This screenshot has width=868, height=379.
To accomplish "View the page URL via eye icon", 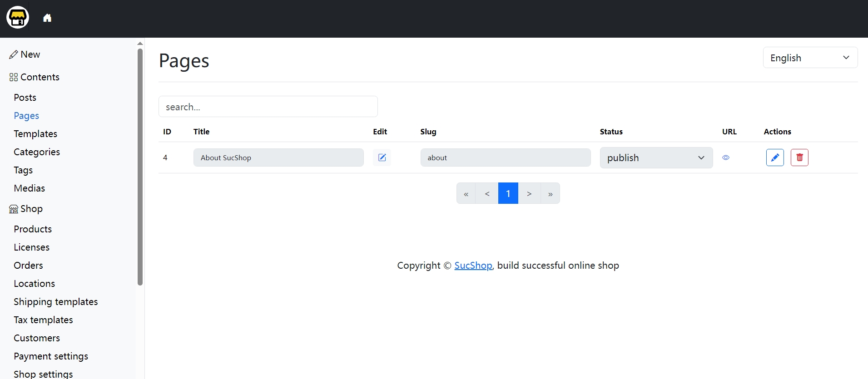I will click(726, 158).
